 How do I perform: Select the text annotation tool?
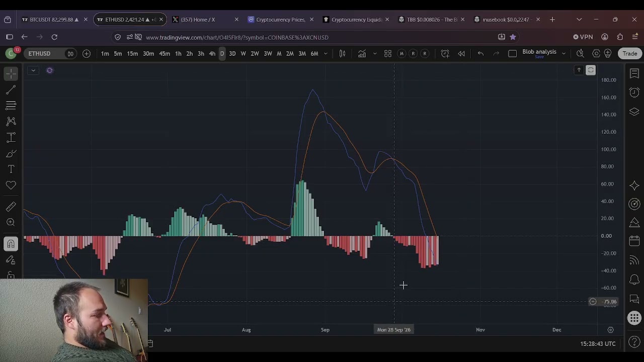tap(11, 169)
